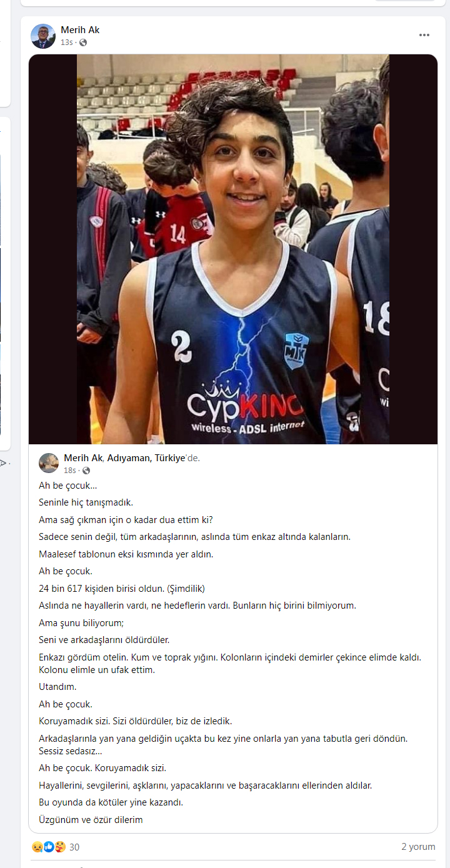This screenshot has width=450, height=868.
Task: Click the small avatar in the shared post
Action: [49, 463]
